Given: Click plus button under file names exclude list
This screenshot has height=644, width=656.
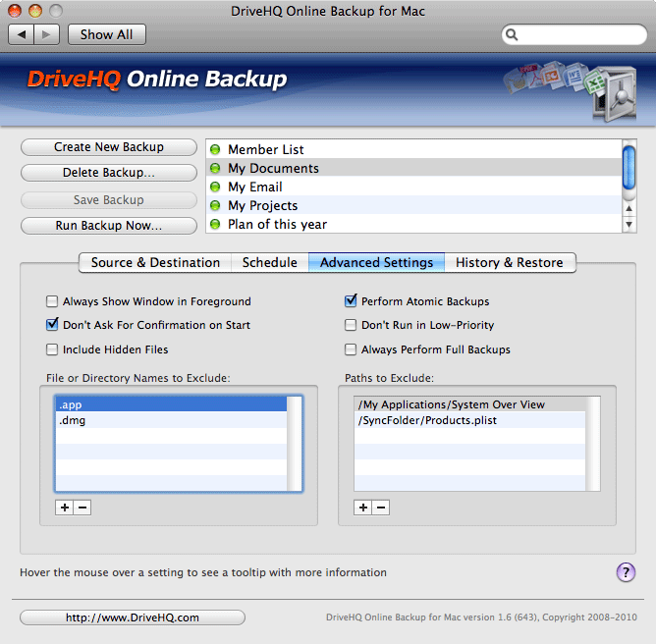Looking at the screenshot, I should point(65,508).
